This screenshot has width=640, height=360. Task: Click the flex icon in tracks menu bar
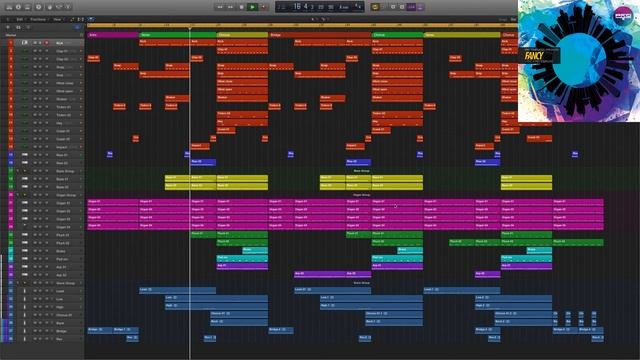(x=80, y=19)
